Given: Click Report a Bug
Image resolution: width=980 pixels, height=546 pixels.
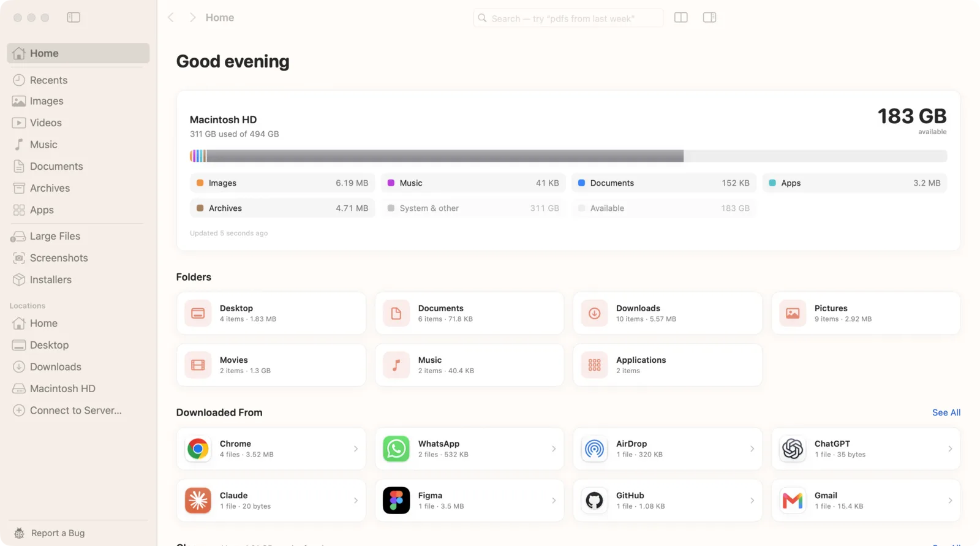Looking at the screenshot, I should pos(49,533).
